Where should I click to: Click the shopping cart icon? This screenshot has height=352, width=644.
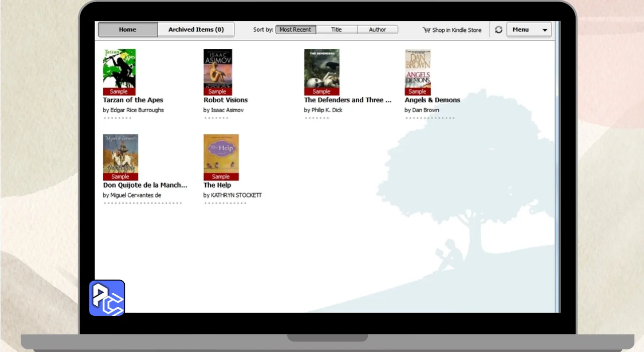[x=426, y=30]
